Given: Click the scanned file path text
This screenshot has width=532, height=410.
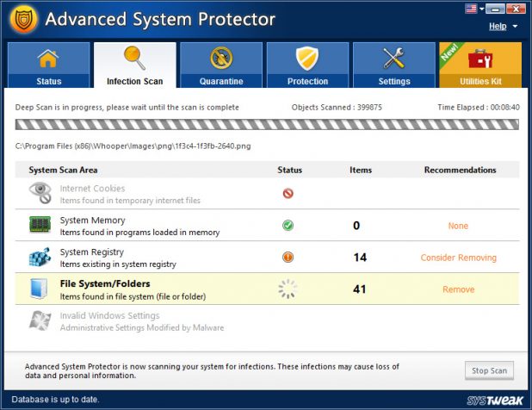Looking at the screenshot, I should coord(133,146).
